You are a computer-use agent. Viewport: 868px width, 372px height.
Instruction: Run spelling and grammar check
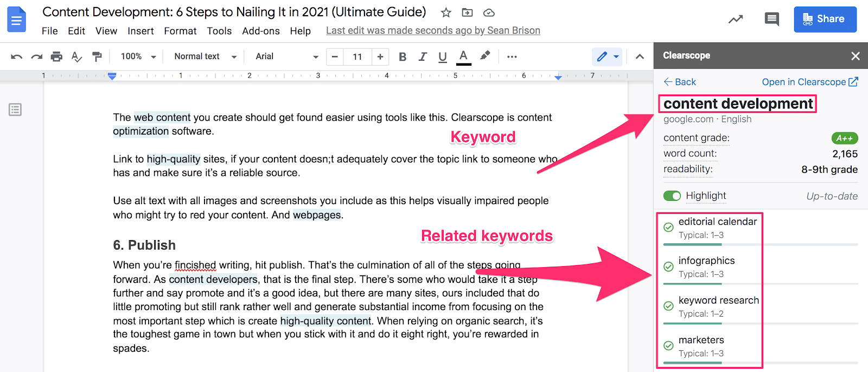click(76, 56)
